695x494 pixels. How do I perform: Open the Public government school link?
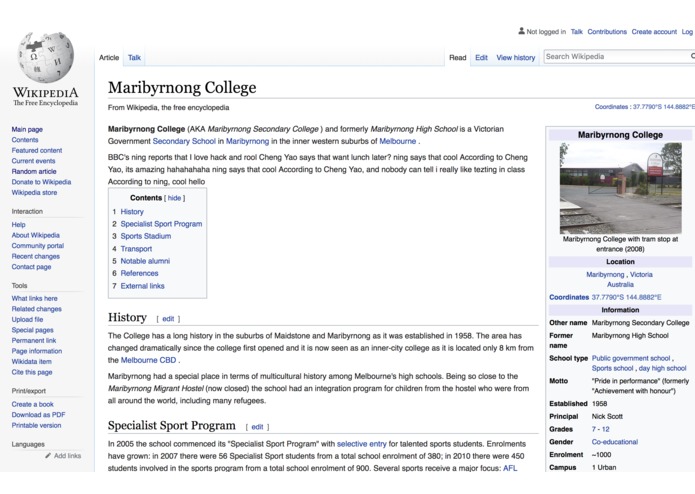[631, 358]
